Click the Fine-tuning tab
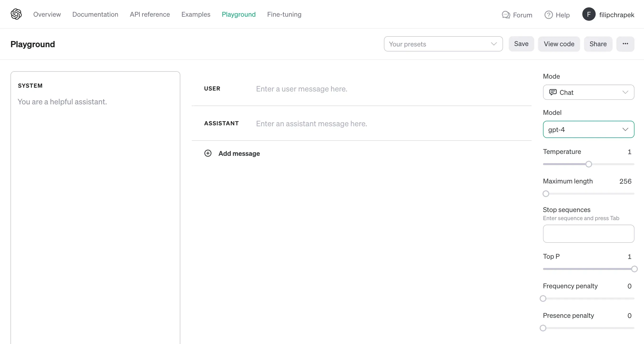Screen dimensions: 644x344 284,14
